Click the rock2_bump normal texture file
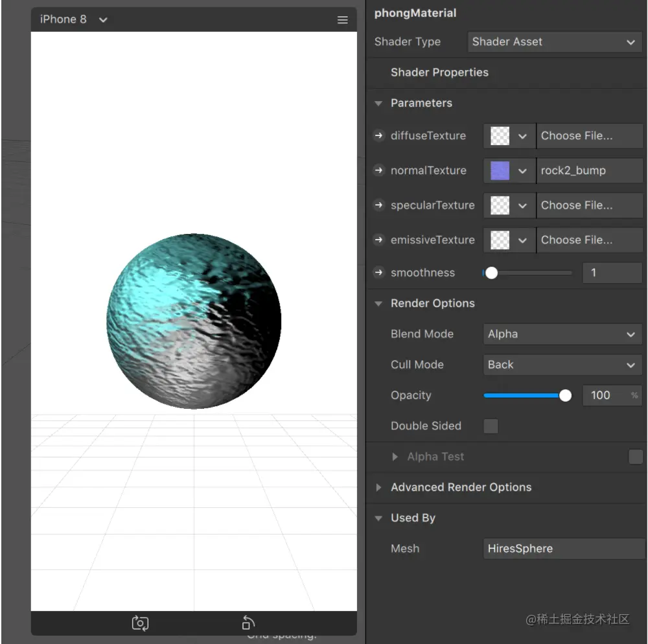The image size is (648, 644). [x=589, y=170]
